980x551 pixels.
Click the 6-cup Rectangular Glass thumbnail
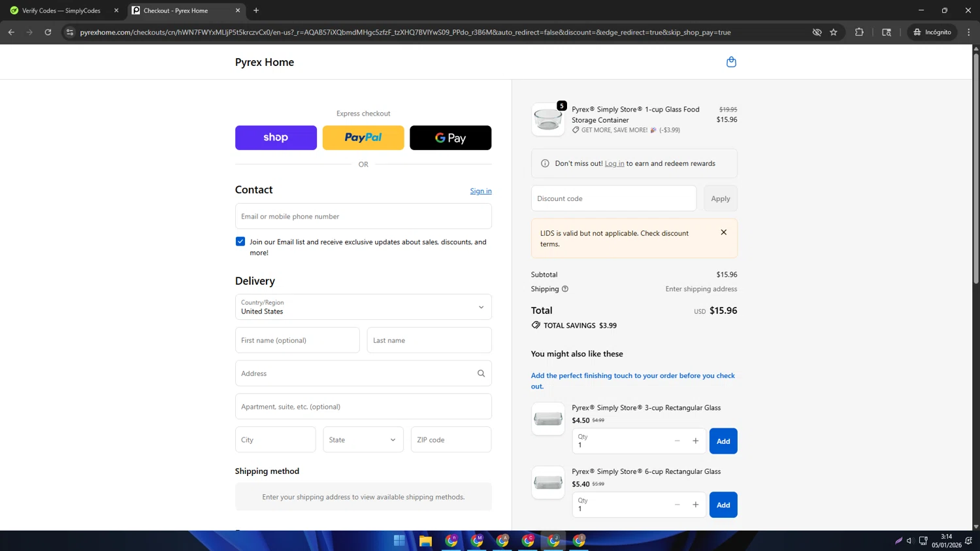tap(547, 482)
